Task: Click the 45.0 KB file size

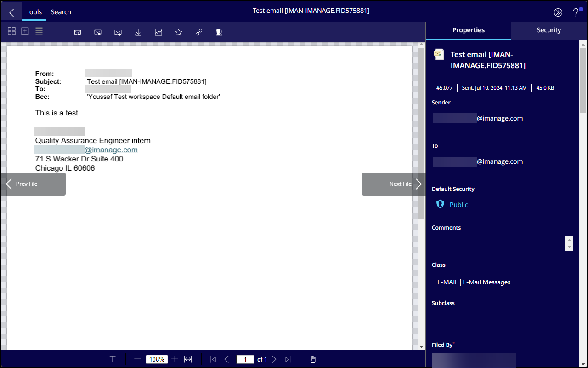Action: coord(545,88)
